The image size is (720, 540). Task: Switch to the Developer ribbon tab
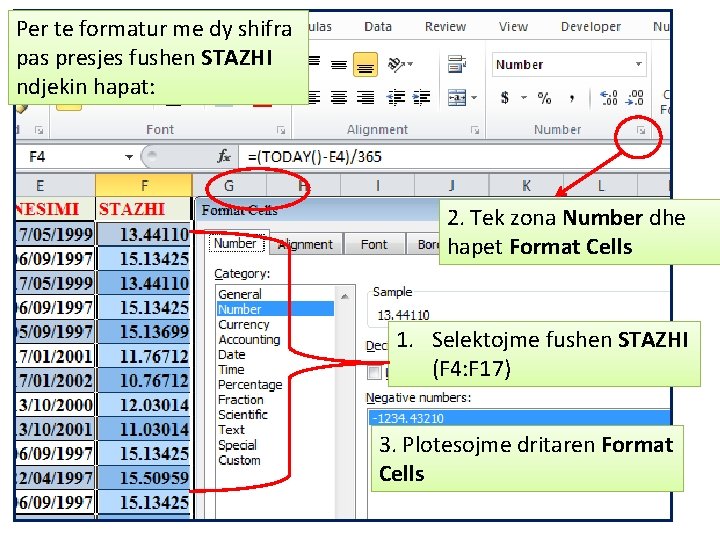point(591,27)
